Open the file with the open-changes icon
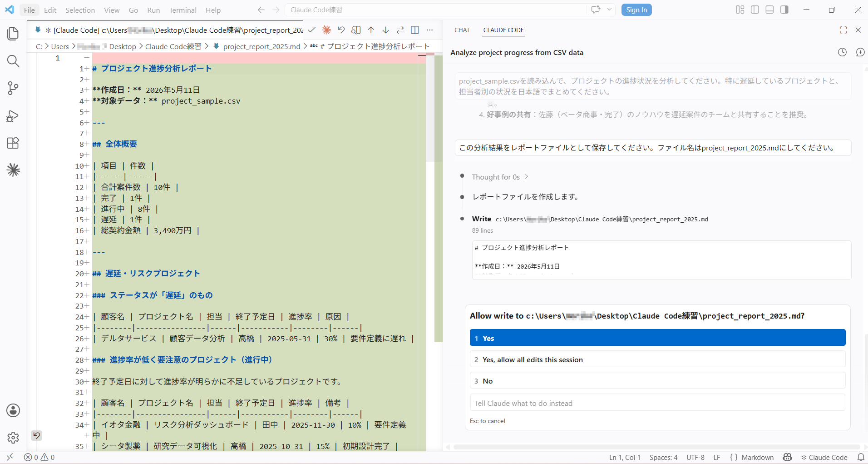The width and height of the screenshot is (868, 464). click(x=356, y=30)
